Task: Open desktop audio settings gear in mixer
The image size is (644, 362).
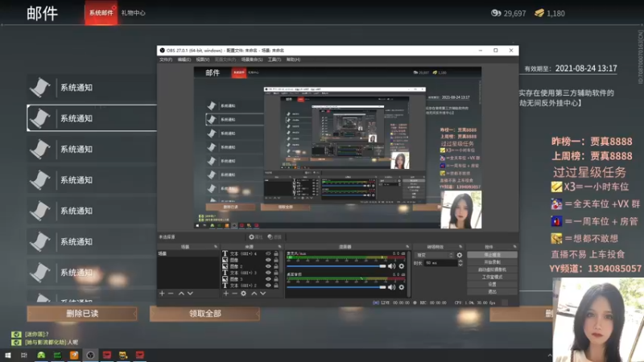Action: [401, 287]
